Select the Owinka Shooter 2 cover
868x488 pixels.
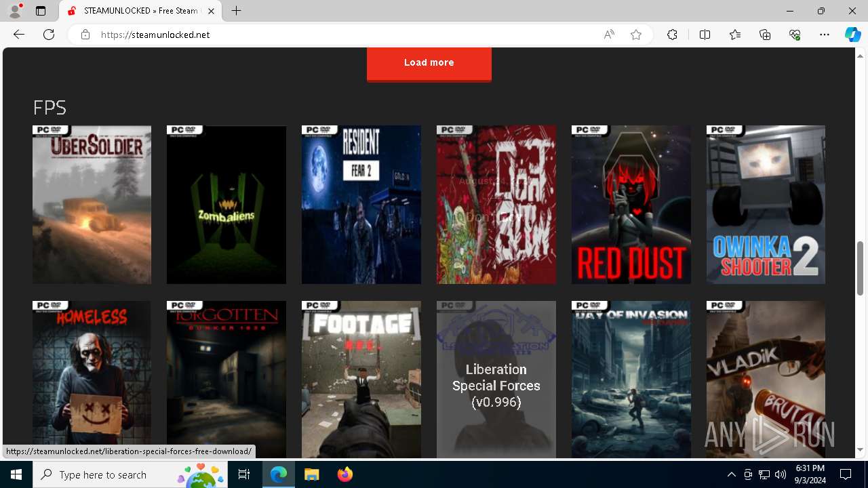tap(766, 205)
